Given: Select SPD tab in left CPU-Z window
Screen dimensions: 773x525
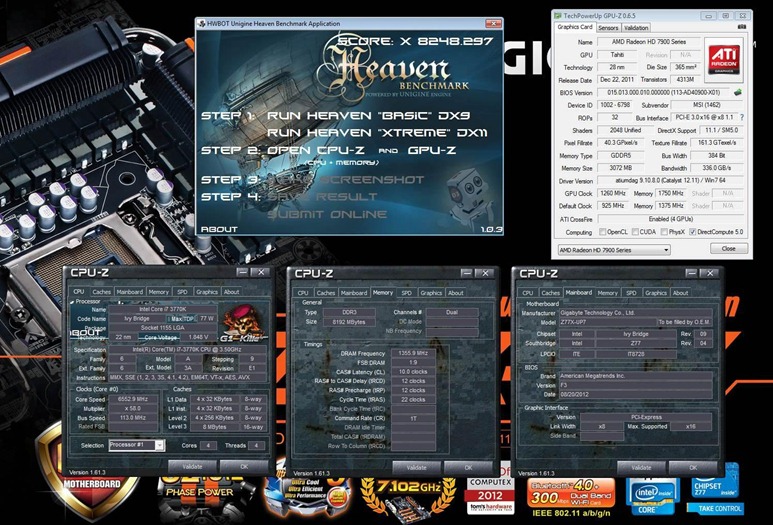Looking at the screenshot, I should [182, 292].
